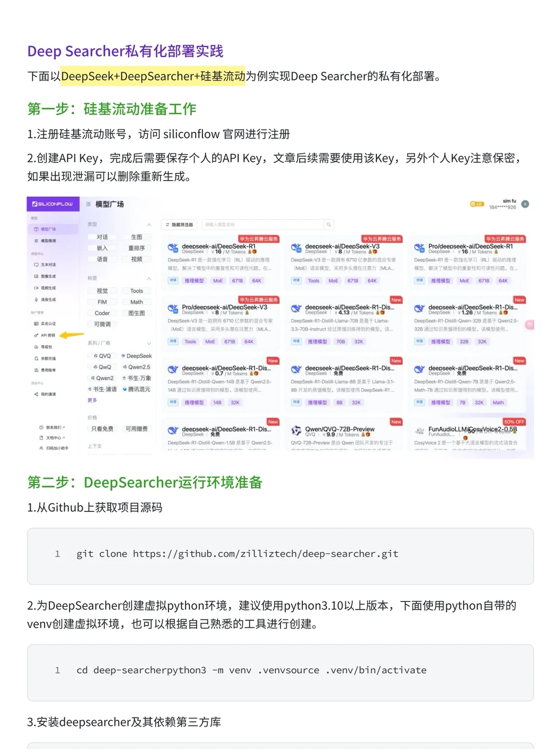Open 模型广场 via its cube icon in sidebar
Screen dimensions: 560x754
pos(36,229)
